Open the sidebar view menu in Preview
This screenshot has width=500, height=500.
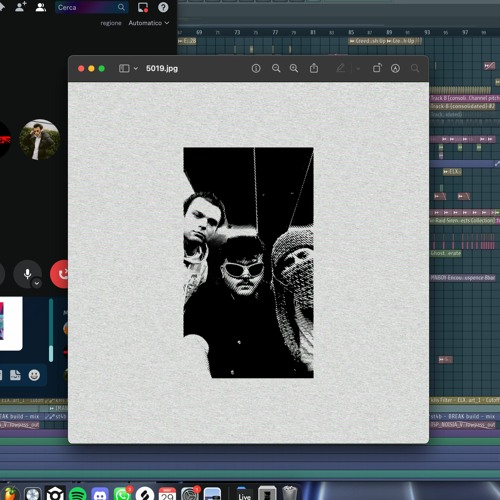(136, 68)
